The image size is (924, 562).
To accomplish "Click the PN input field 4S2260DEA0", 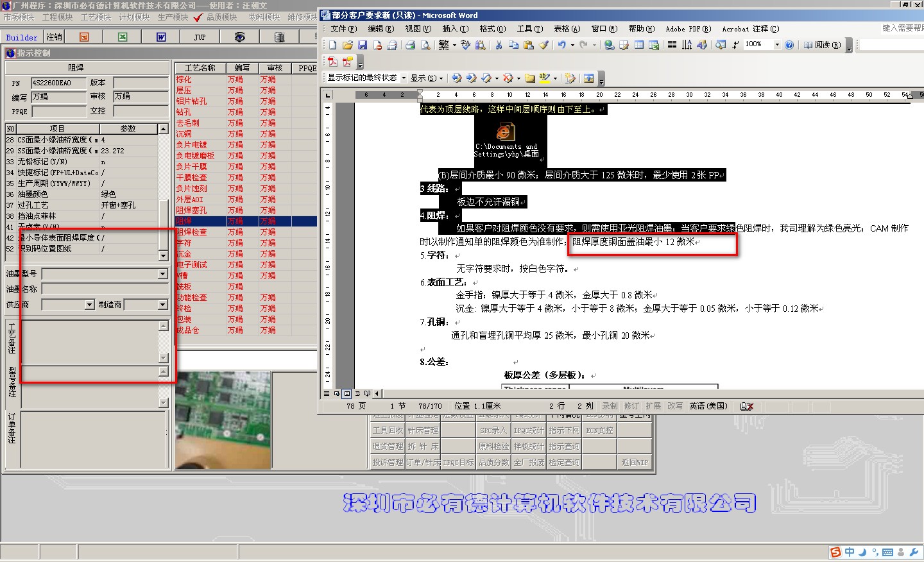I will coord(58,83).
